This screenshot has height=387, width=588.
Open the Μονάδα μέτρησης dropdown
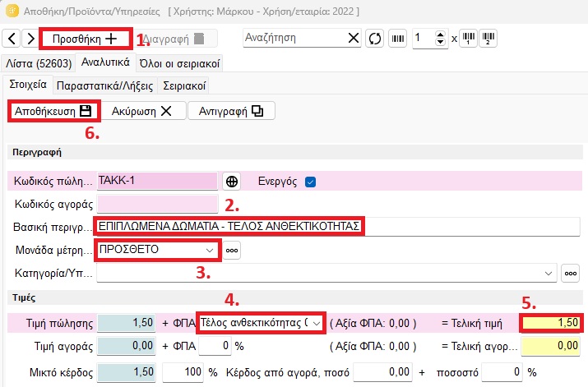point(209,250)
